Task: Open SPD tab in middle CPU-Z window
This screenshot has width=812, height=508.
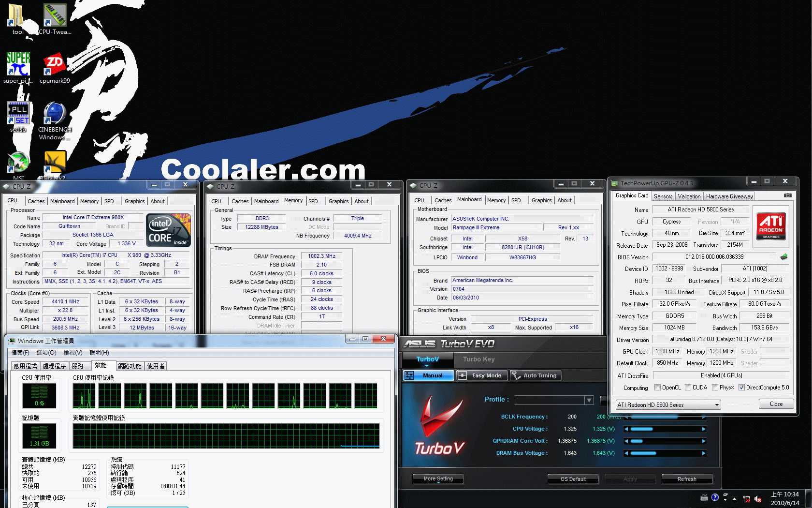Action: 313,201
